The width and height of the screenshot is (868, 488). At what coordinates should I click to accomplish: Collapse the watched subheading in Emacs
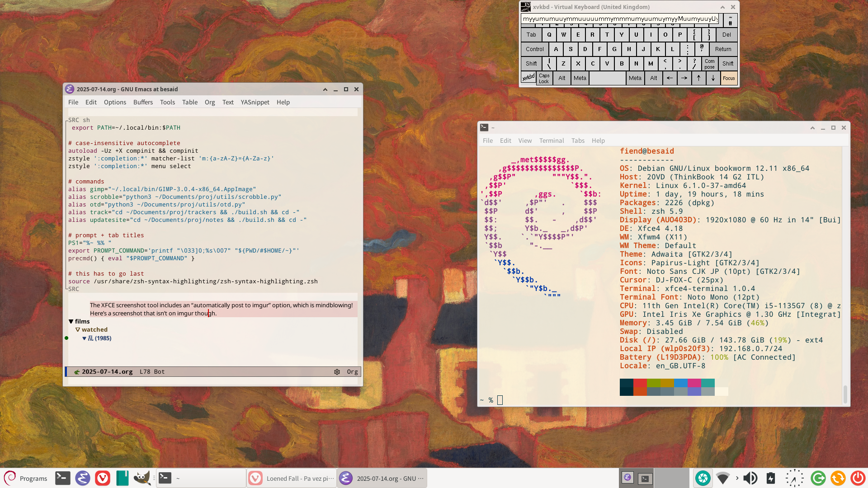pos(78,330)
